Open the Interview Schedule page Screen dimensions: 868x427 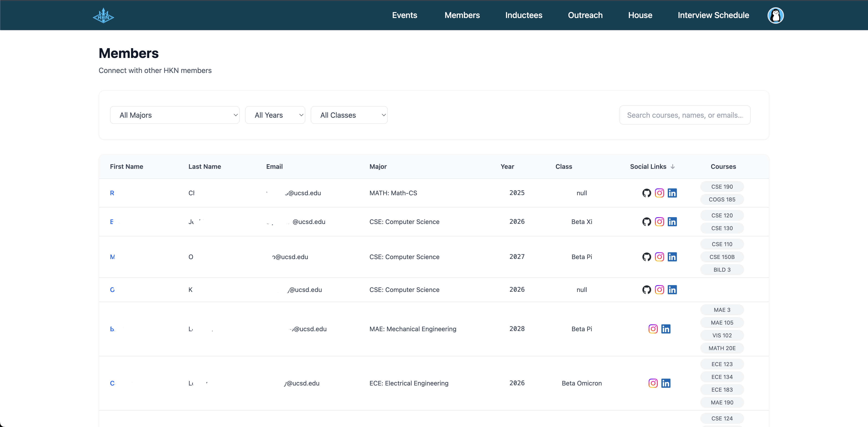pos(713,15)
